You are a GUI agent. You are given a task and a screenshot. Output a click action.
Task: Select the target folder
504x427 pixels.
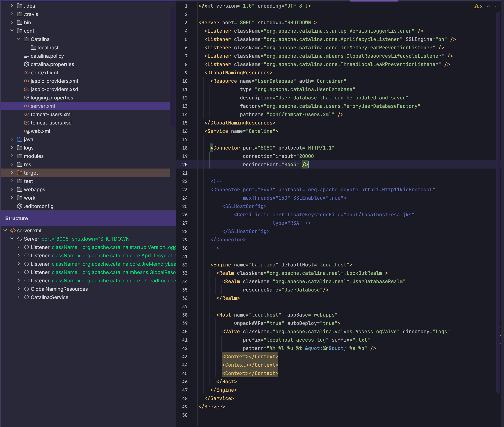tap(31, 173)
